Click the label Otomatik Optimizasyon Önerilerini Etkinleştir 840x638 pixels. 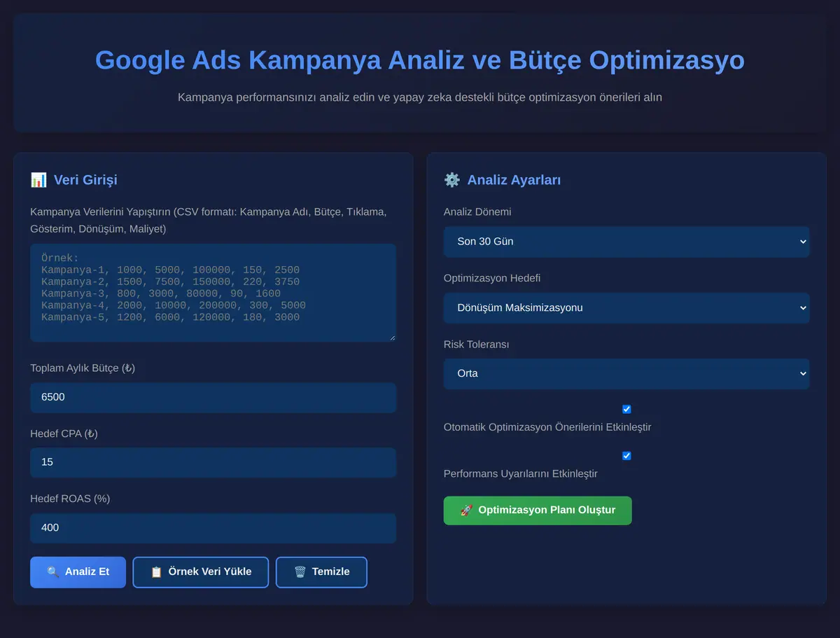click(547, 427)
